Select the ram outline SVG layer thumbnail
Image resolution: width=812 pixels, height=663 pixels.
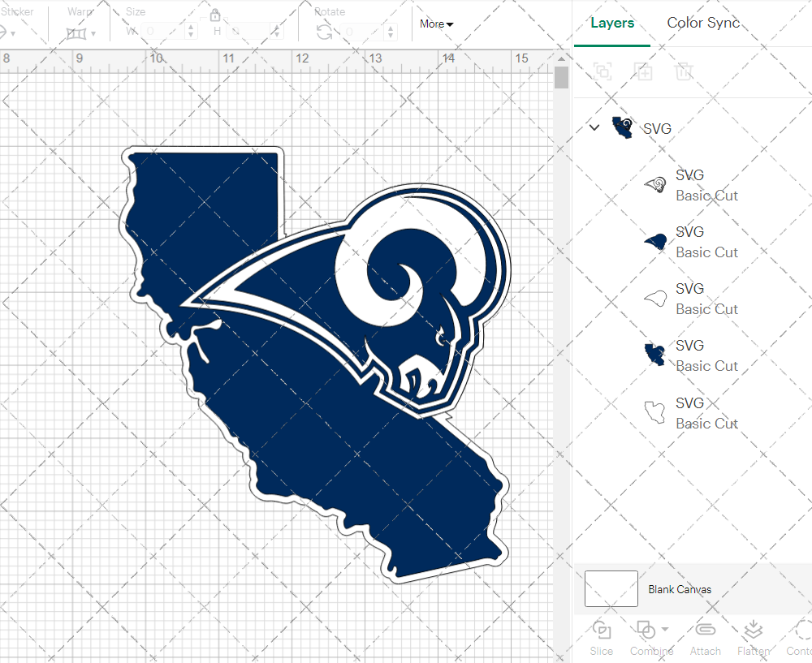pos(655,185)
